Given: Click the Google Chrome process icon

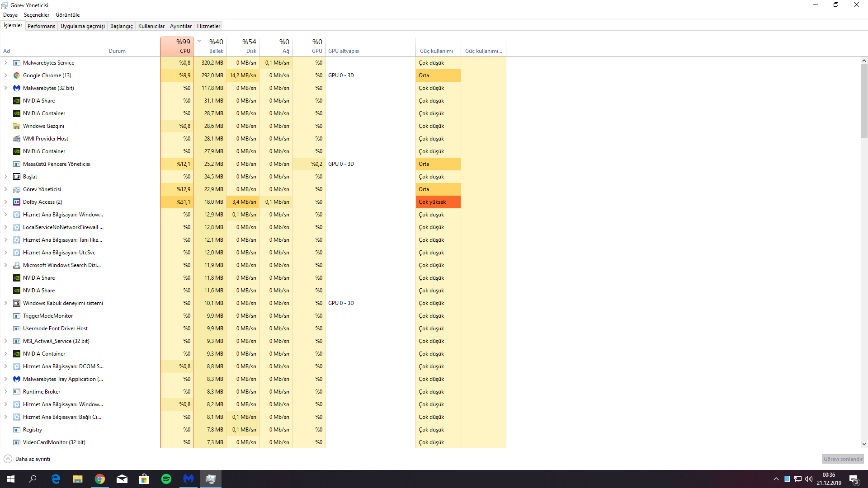Looking at the screenshot, I should (x=17, y=75).
